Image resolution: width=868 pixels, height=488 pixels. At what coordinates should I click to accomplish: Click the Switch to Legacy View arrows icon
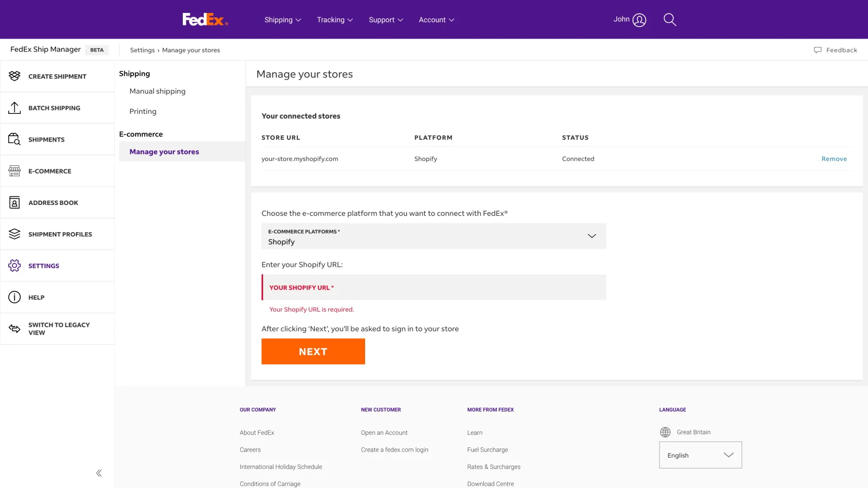point(15,329)
